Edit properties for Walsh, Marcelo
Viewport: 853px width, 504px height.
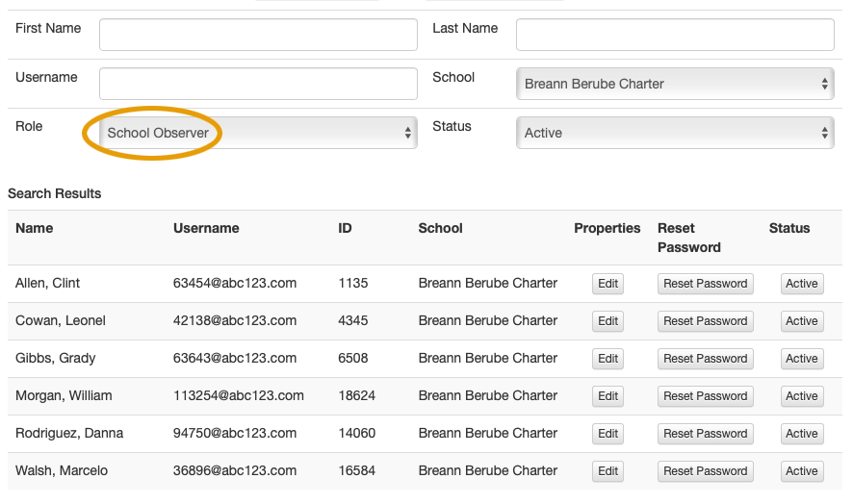607,471
